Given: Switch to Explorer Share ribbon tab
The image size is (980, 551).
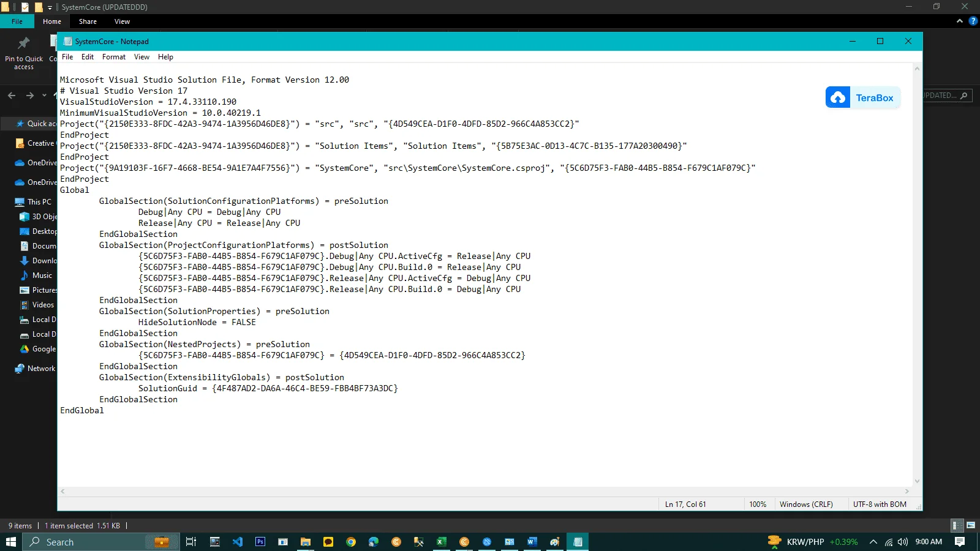Looking at the screenshot, I should [88, 21].
